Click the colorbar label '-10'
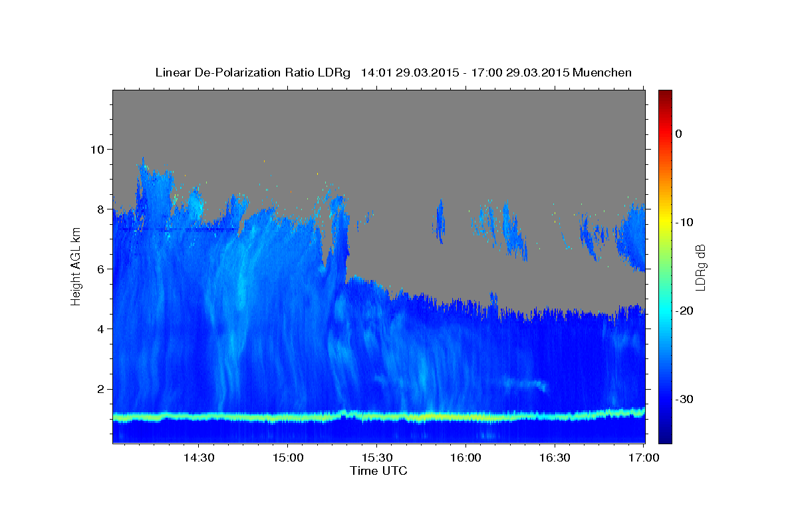 (x=684, y=222)
